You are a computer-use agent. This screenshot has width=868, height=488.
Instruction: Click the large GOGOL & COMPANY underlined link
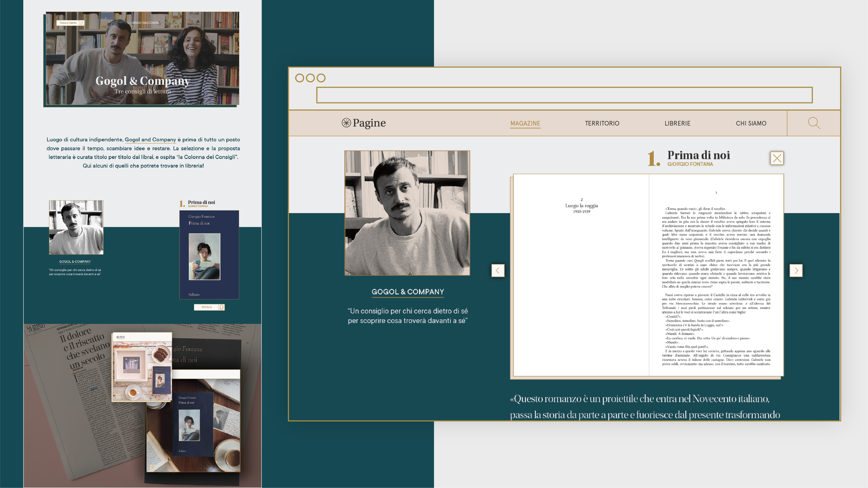point(408,292)
